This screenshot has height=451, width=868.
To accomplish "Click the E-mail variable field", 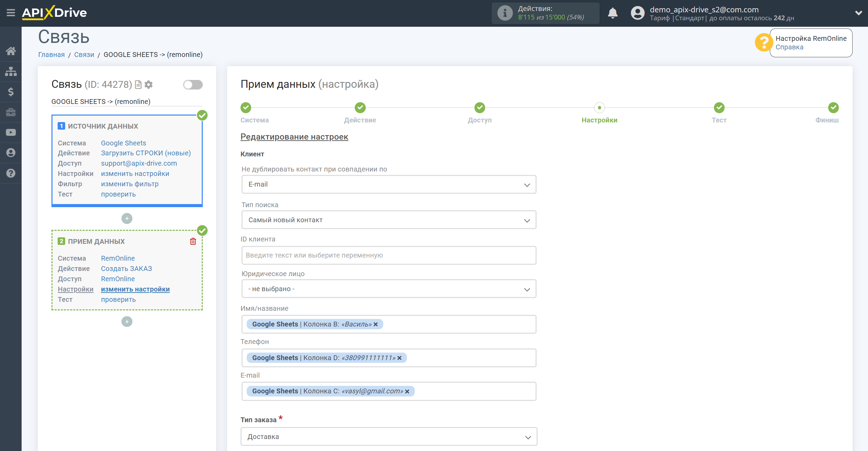I will (389, 391).
